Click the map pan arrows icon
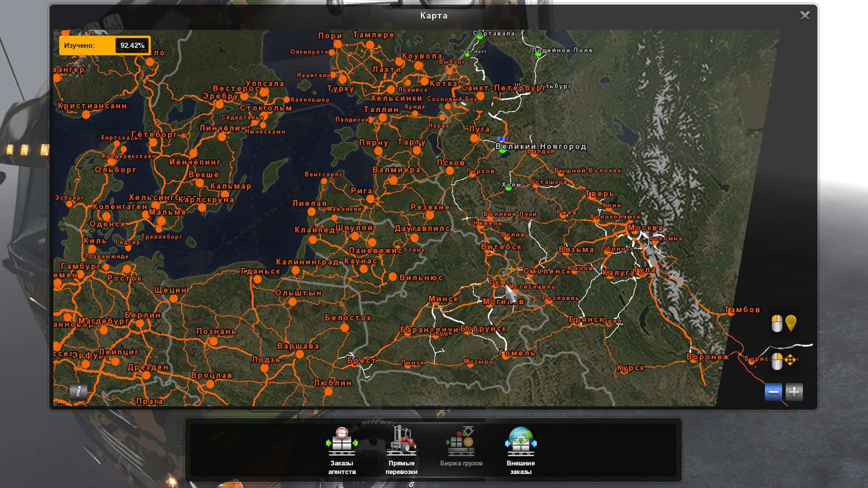Screen dimensions: 868x488 (790, 360)
